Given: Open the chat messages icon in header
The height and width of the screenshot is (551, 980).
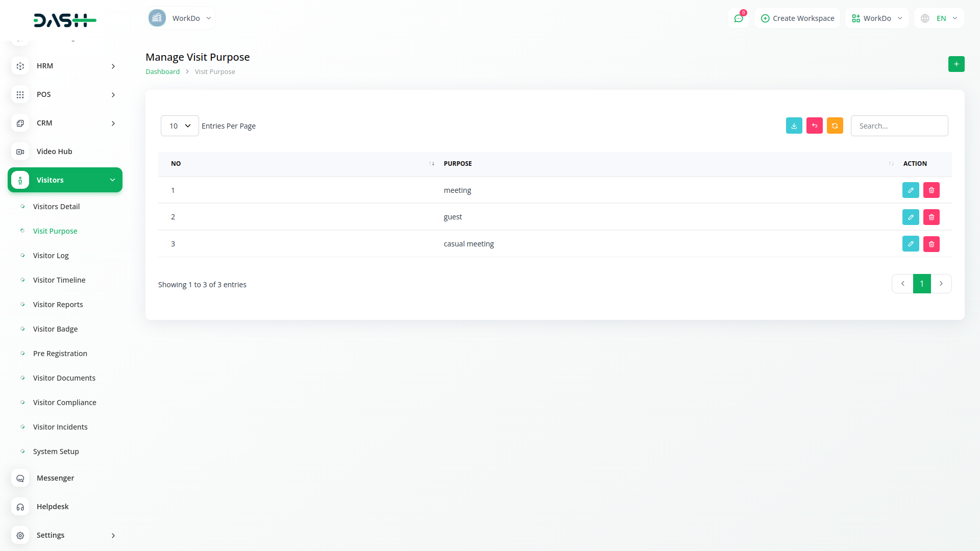Looking at the screenshot, I should click(x=738, y=18).
